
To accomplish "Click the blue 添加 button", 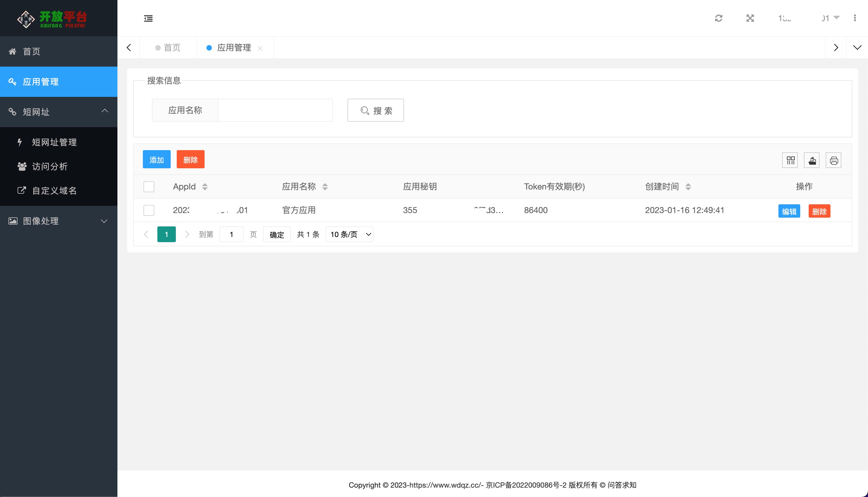I will click(157, 160).
